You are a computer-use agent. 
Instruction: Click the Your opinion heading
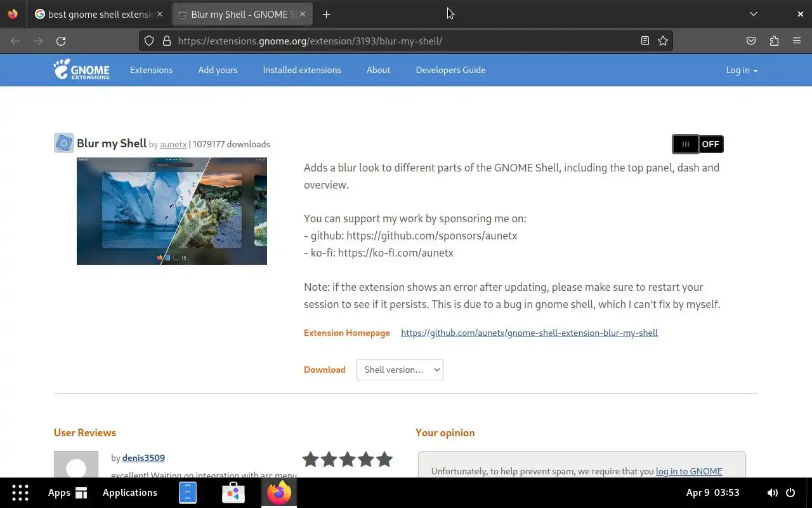click(x=445, y=432)
